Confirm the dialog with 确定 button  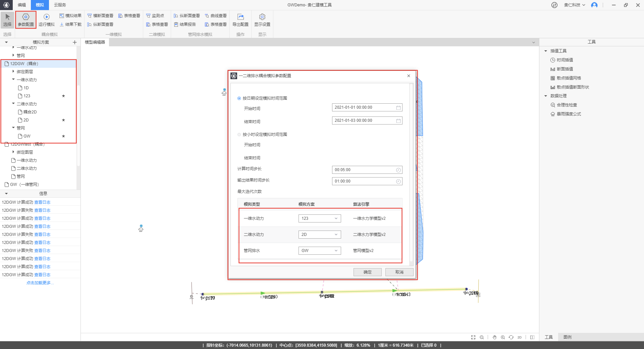click(367, 272)
